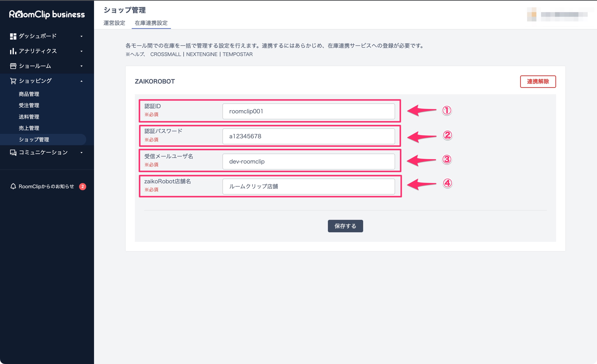Click the red notification badge showing 2

pos(83,187)
